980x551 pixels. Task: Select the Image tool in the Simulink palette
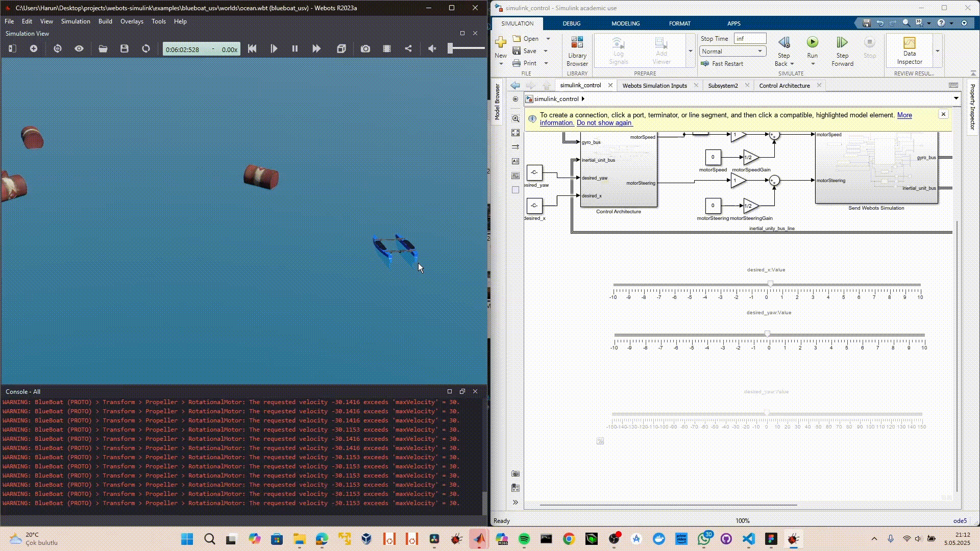click(x=516, y=176)
